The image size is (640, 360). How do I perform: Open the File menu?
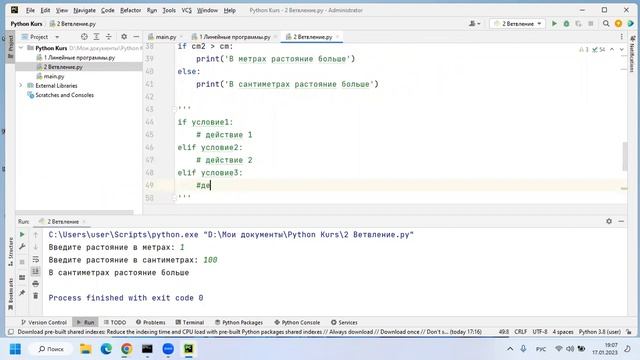pos(30,10)
